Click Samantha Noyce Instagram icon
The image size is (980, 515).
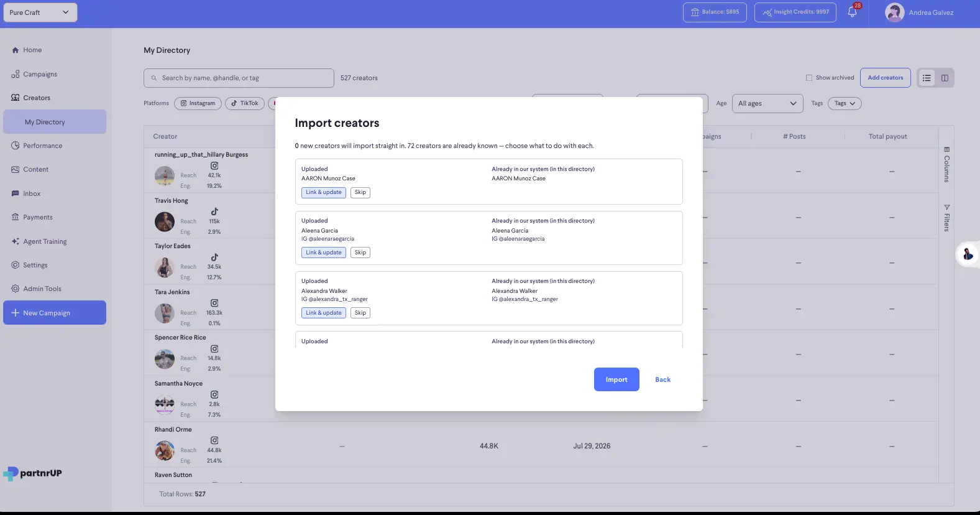214,394
